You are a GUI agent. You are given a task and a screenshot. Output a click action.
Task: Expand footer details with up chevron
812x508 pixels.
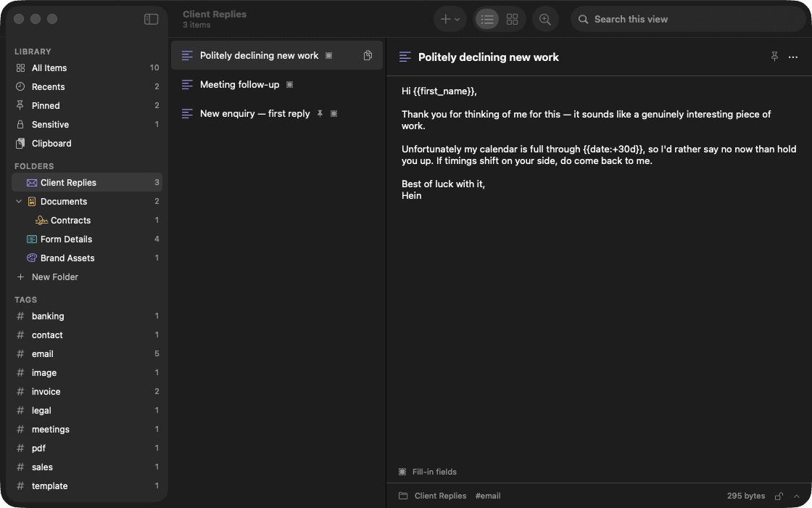pos(797,496)
